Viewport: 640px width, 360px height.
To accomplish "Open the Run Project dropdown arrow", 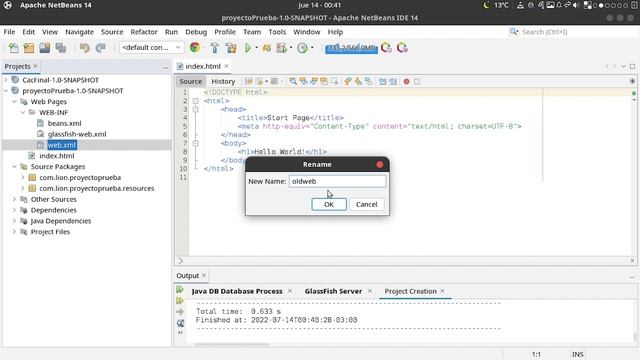I will (x=256, y=48).
